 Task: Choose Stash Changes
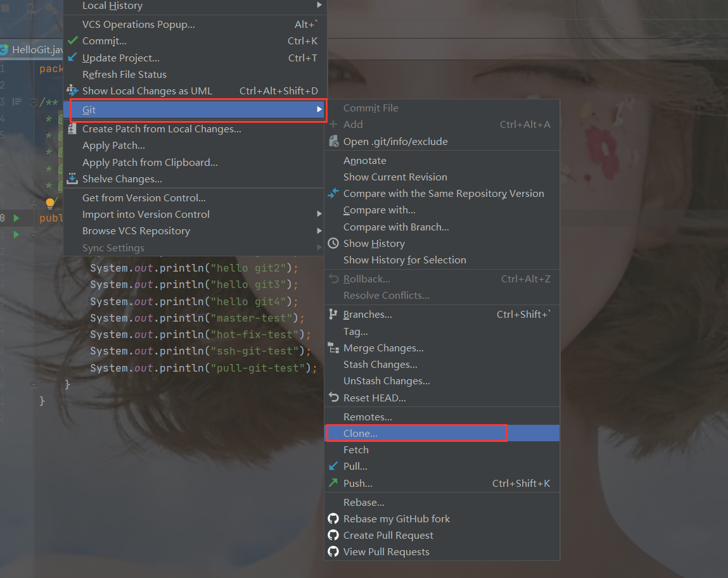click(442, 364)
